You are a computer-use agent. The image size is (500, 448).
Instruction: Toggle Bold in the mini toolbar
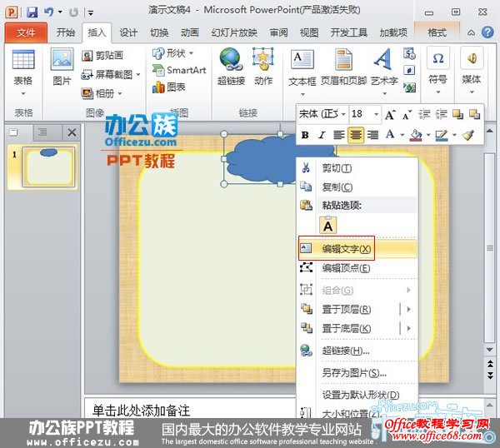coord(305,135)
